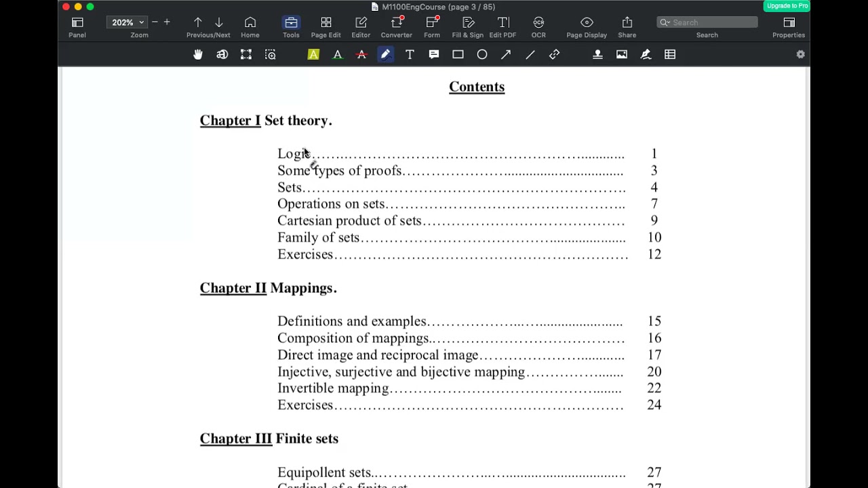Open the toolbar settings gear
Viewport: 868px width, 488px height.
(801, 54)
